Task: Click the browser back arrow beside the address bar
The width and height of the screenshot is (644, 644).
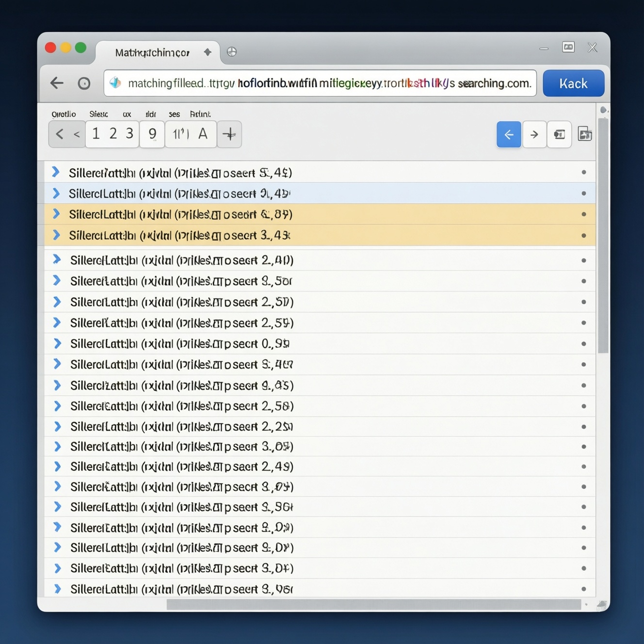Action: (x=57, y=83)
